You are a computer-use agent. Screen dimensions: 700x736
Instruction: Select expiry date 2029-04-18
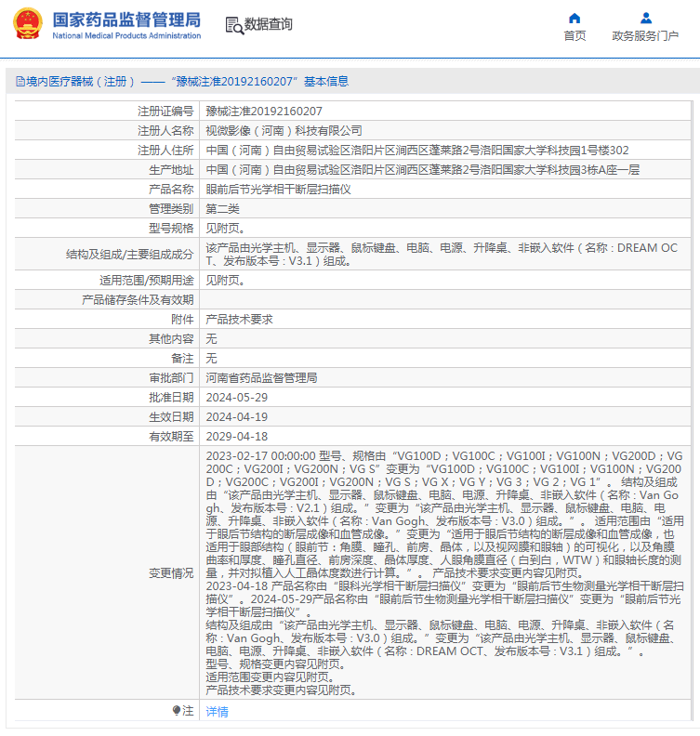(x=237, y=437)
